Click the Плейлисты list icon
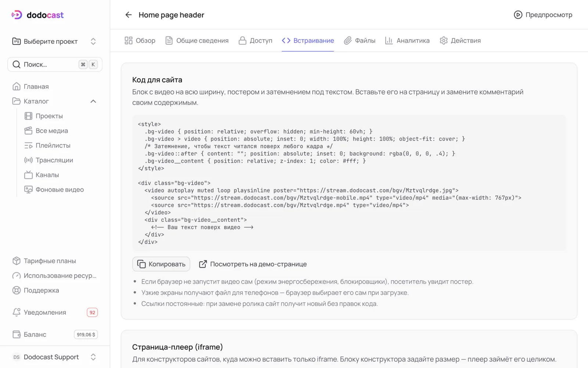Image resolution: width=588 pixels, height=368 pixels. tap(28, 145)
